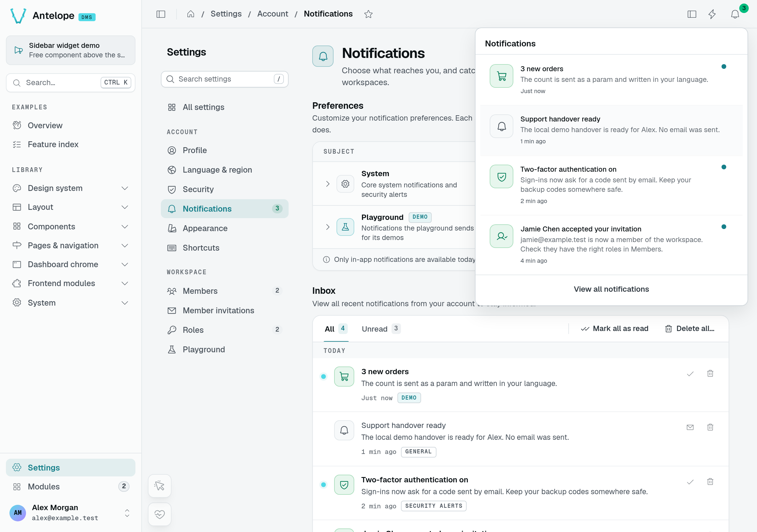Open the right-side panel icon in header
757x532 pixels.
pos(692,14)
